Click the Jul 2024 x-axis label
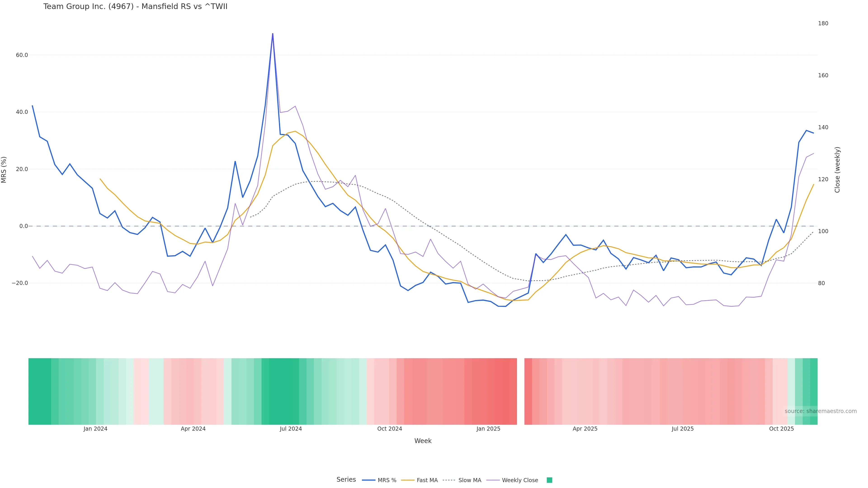Viewport: 868px width, 488px height. pyautogui.click(x=290, y=429)
